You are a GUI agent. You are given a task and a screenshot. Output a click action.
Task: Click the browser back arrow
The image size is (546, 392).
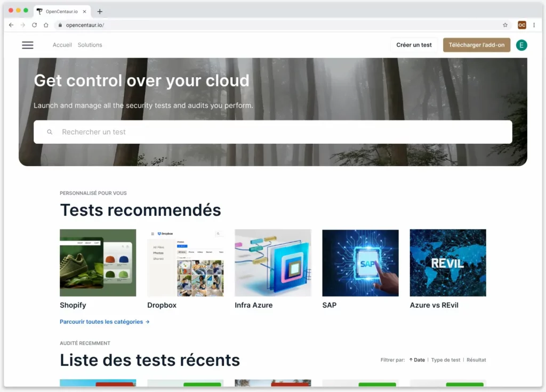(x=11, y=25)
